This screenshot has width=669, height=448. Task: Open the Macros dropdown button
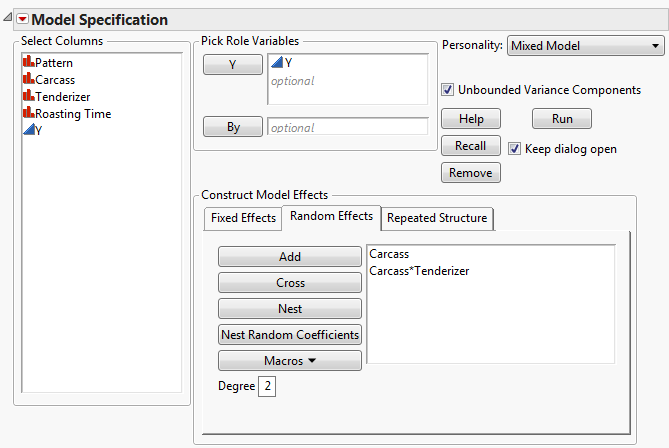(x=290, y=360)
